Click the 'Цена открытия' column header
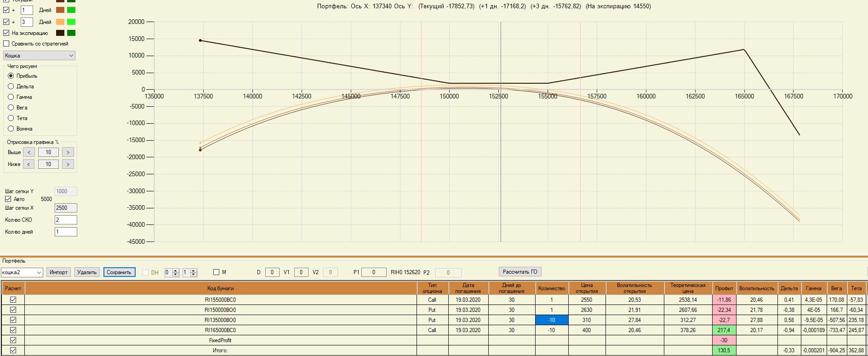This screenshot has height=356, width=868. [x=587, y=288]
